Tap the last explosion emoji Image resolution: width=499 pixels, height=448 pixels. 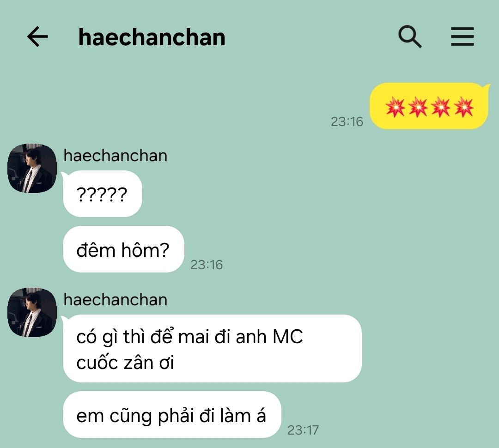coord(464,107)
